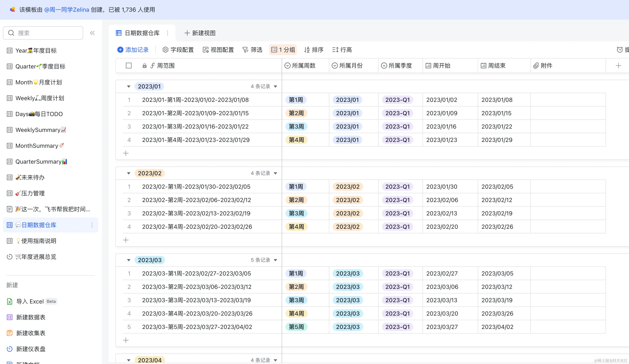Open the 5 条记录 dropdown for 2023/03
Image resolution: width=629 pixels, height=364 pixels.
(275, 260)
